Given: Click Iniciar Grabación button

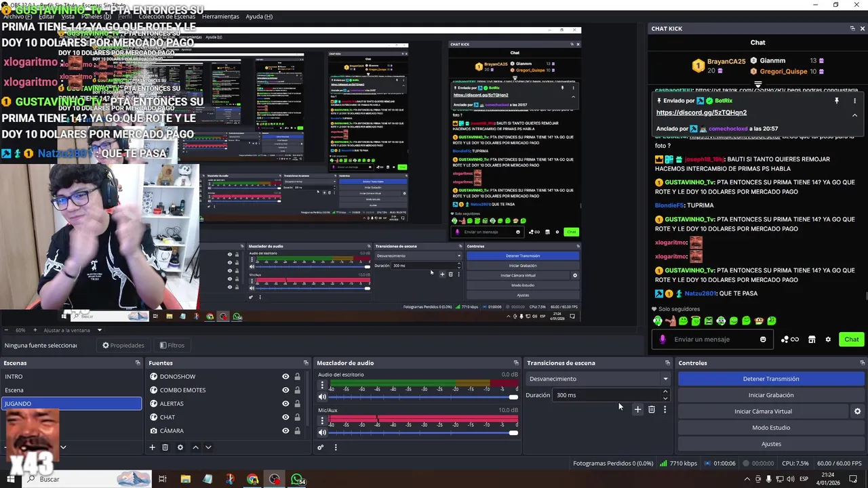Looking at the screenshot, I should pos(771,395).
